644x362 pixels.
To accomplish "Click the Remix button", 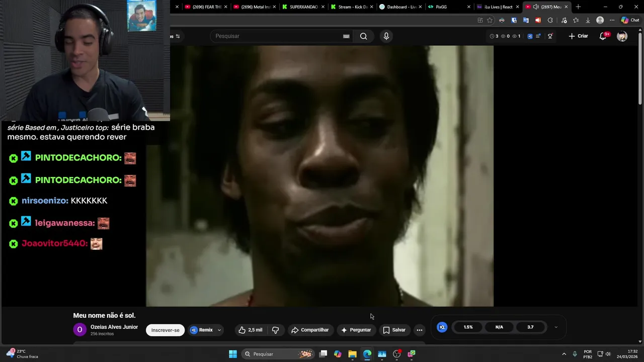I will click(x=201, y=330).
